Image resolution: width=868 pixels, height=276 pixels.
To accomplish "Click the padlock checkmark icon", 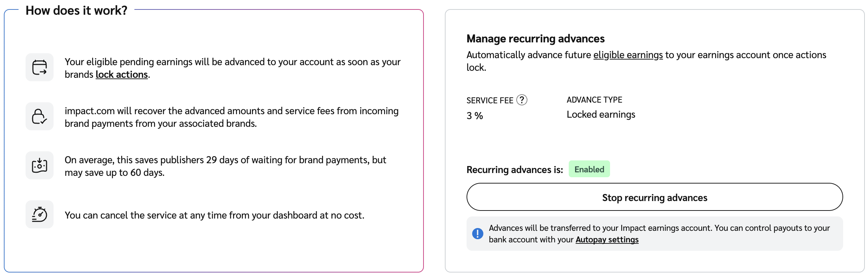I will pyautogui.click(x=40, y=116).
